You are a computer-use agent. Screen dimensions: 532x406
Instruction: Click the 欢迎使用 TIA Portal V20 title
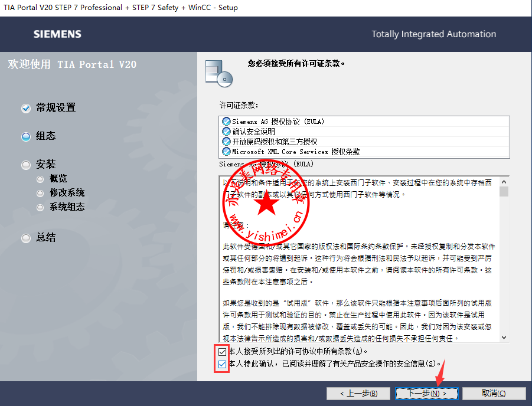(x=72, y=64)
